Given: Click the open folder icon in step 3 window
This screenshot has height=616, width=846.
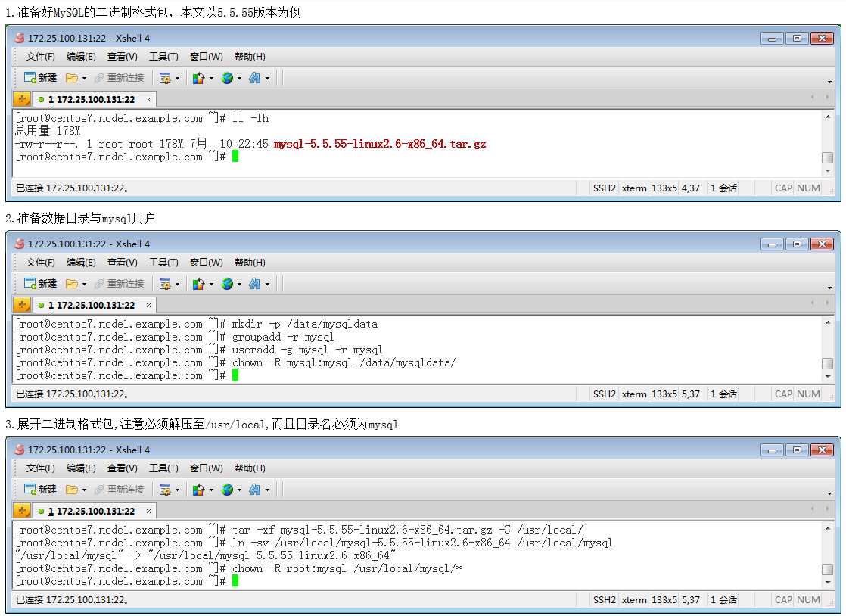Looking at the screenshot, I should click(71, 489).
